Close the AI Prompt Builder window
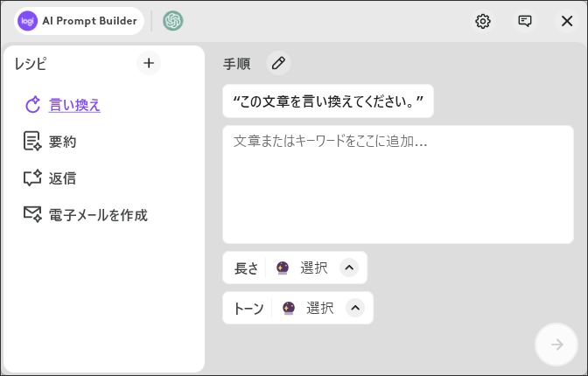The image size is (588, 376). point(567,21)
